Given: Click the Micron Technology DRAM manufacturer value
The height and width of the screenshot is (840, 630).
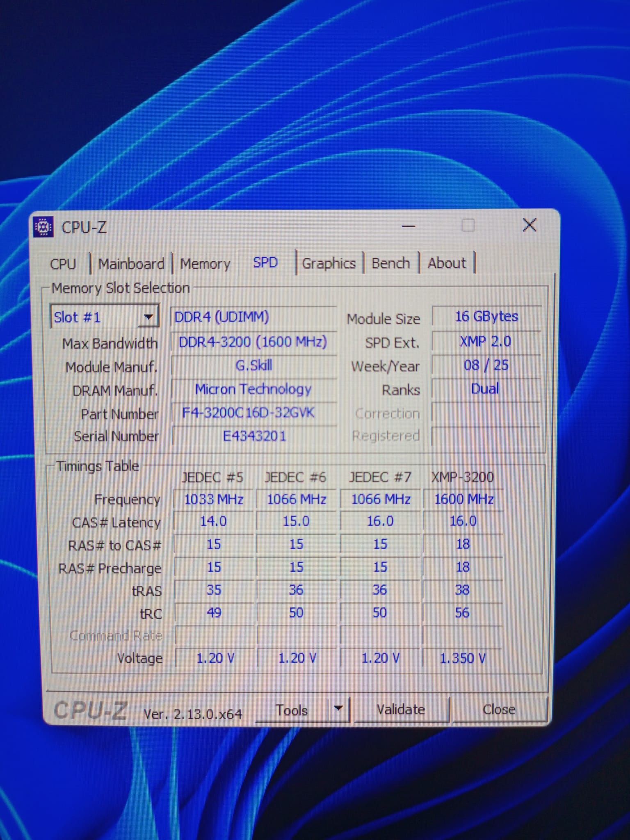Looking at the screenshot, I should click(x=253, y=389).
